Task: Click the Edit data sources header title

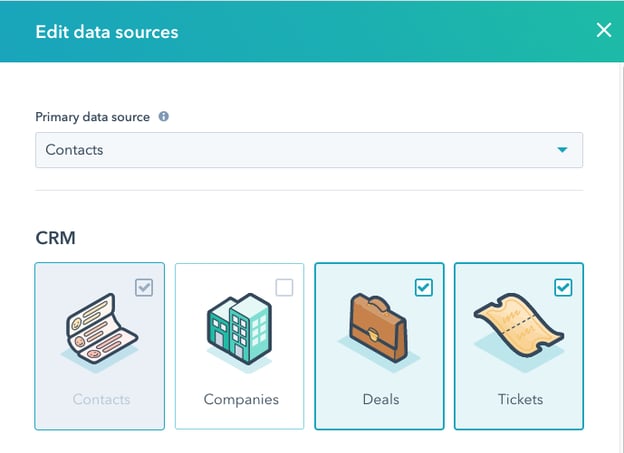Action: tap(107, 32)
